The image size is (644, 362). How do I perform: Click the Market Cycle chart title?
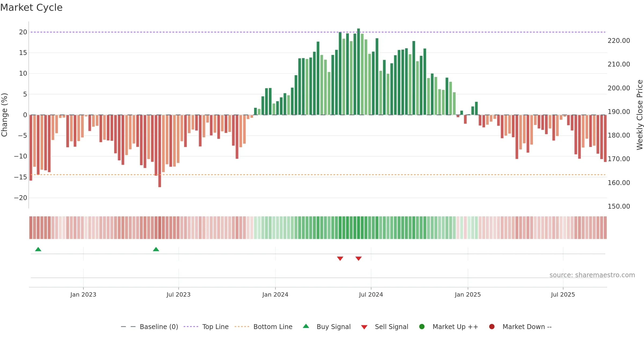pos(31,8)
